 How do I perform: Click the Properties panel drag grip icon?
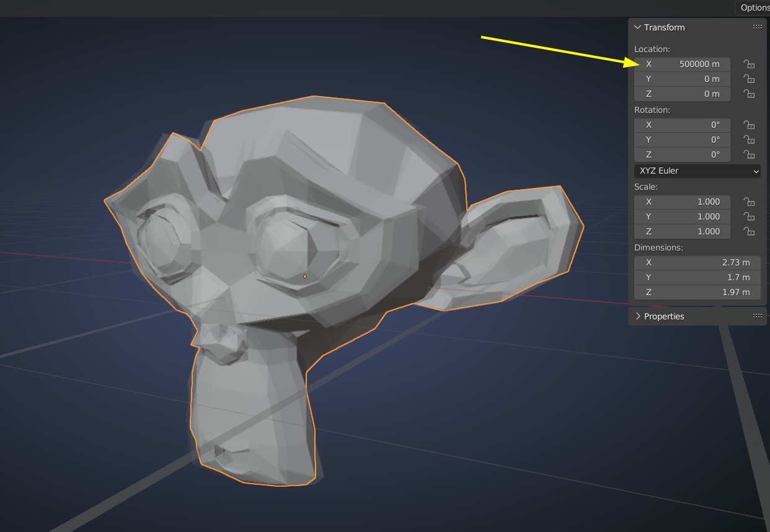tap(757, 316)
